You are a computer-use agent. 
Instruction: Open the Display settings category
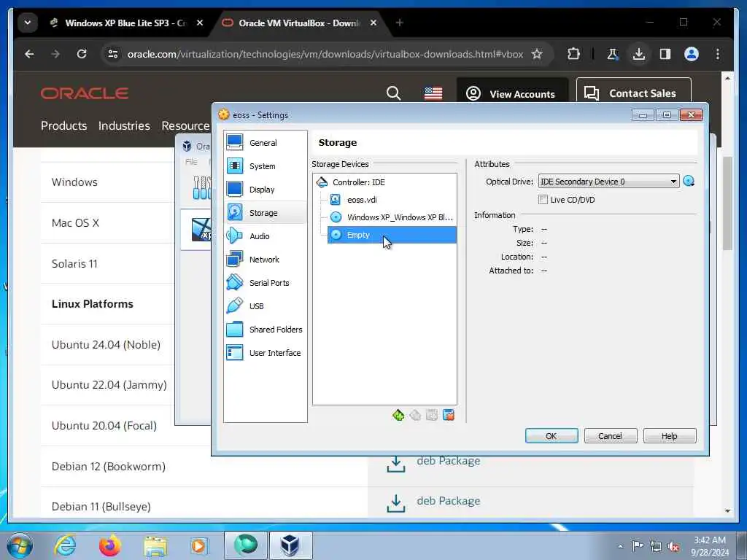coord(265,189)
